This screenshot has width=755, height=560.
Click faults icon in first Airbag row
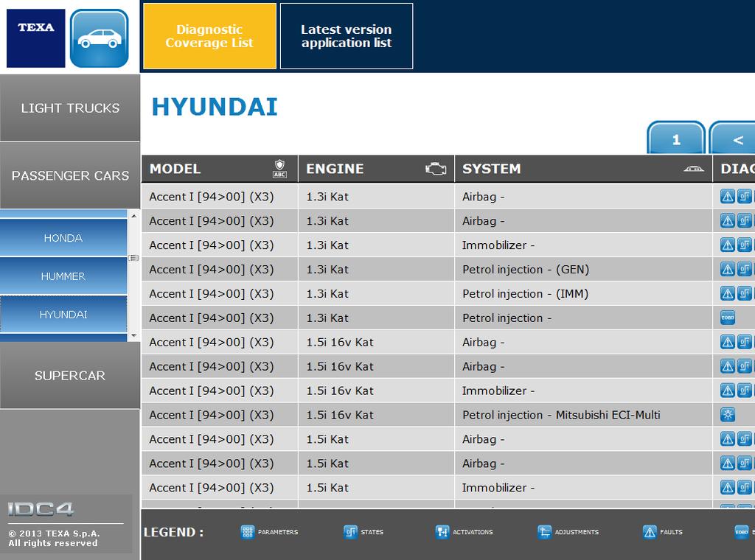pyautogui.click(x=727, y=196)
